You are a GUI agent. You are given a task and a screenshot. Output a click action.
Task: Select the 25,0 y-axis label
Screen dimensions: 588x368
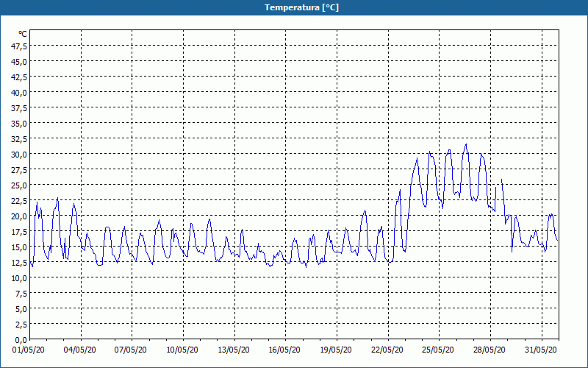pos(19,185)
